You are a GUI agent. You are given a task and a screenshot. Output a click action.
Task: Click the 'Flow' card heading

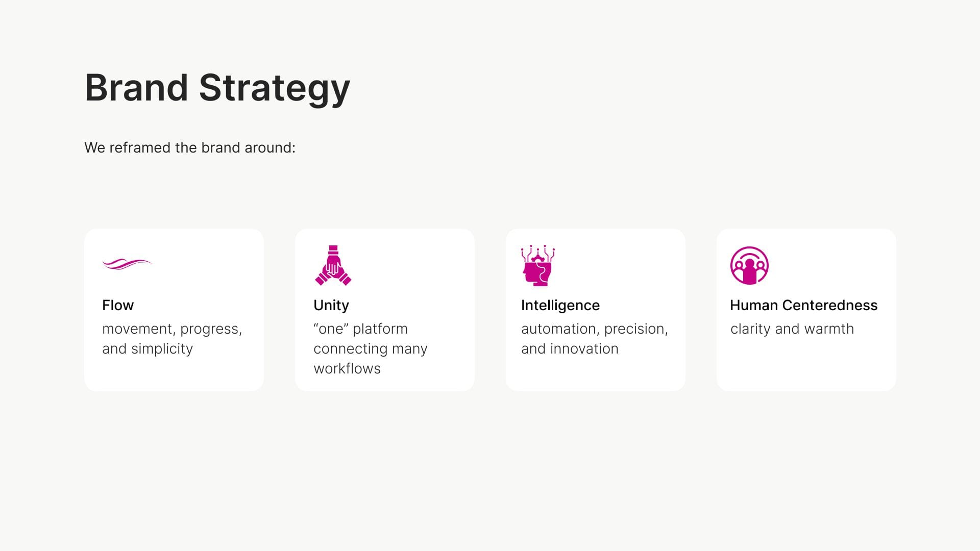pos(118,305)
